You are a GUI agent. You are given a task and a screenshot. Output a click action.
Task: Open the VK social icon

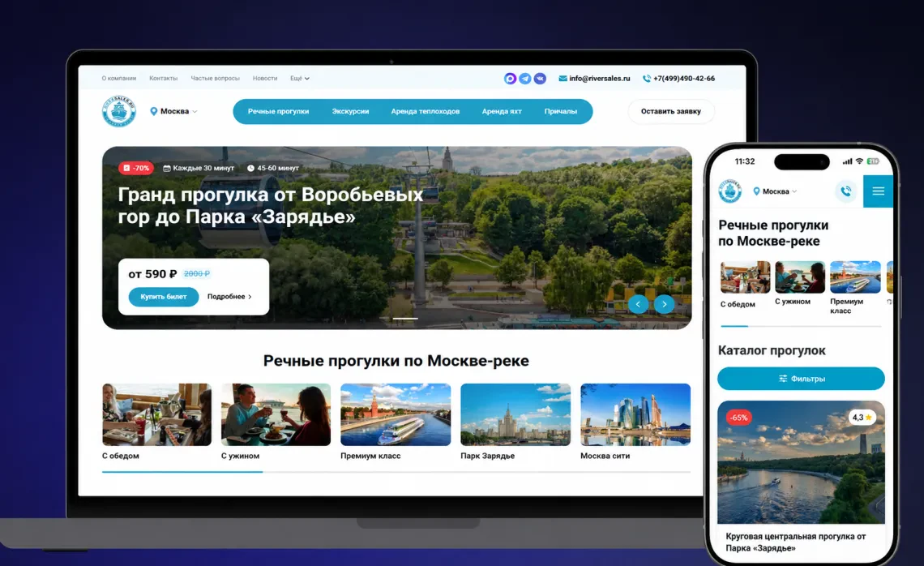coord(540,79)
